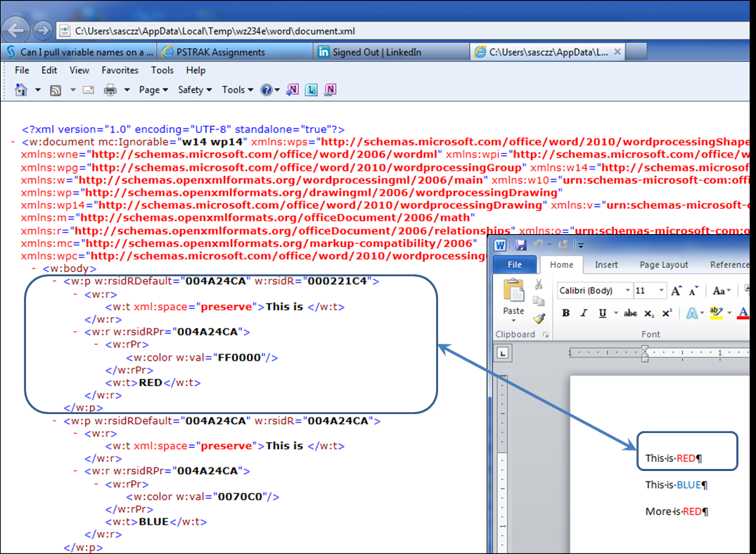
Task: Click the Grow Font icon
Action: [x=677, y=291]
